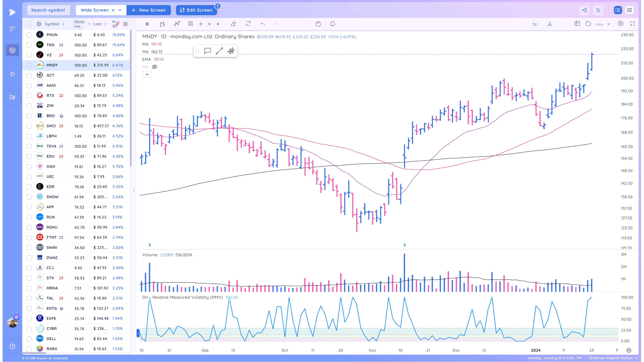The height and width of the screenshot is (362, 644).
Task: Click the app logo at top left
Action: 12,12
